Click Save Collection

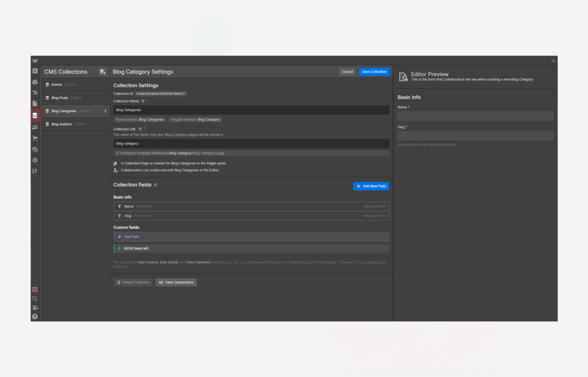click(x=374, y=71)
